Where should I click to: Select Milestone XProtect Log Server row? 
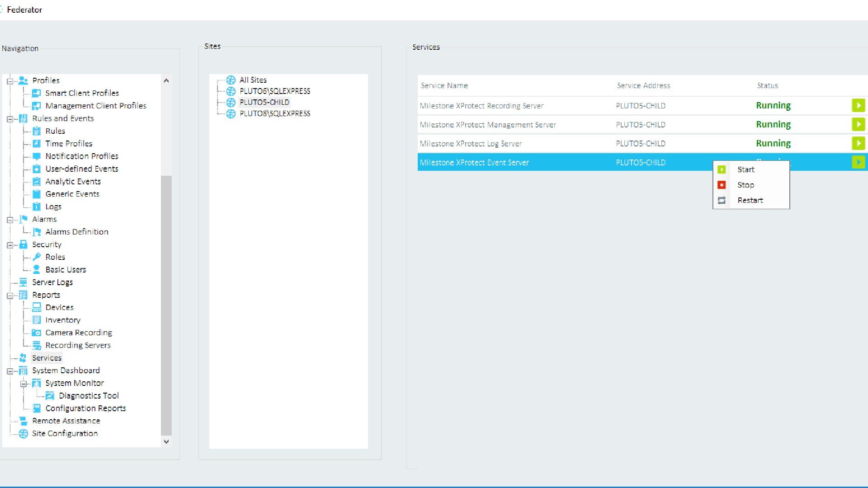click(x=642, y=144)
